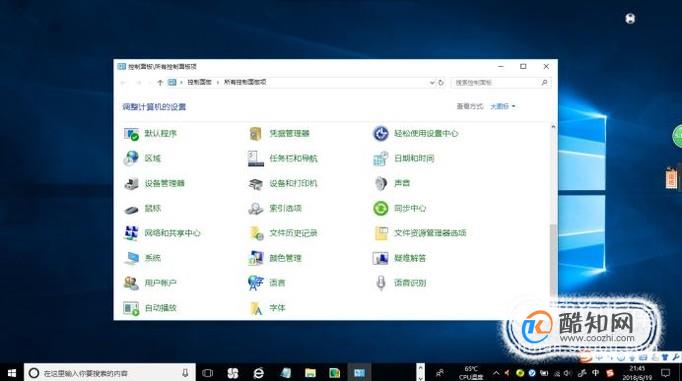Open Devices and Printers (设备和打印机) icon
682x381 pixels.
pyautogui.click(x=256, y=184)
